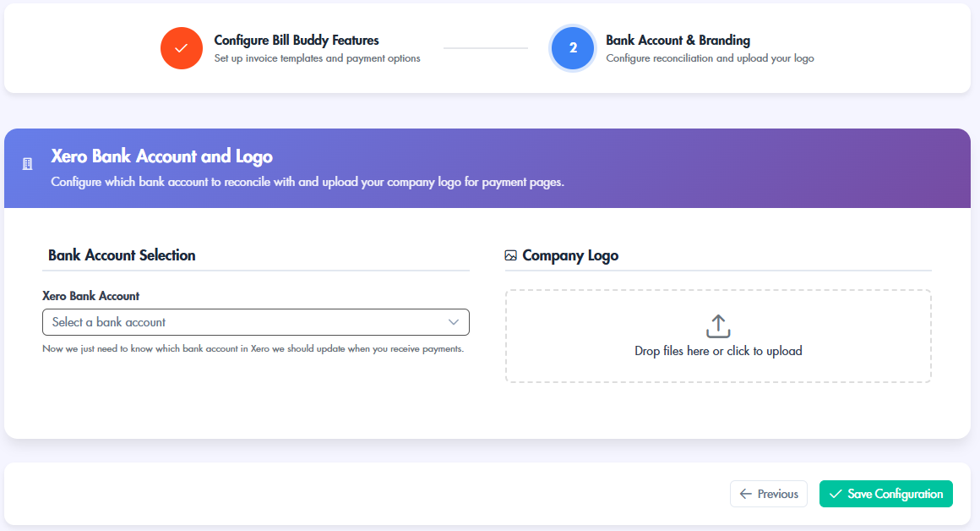Click the building icon in purple header
The height and width of the screenshot is (531, 980).
(28, 164)
